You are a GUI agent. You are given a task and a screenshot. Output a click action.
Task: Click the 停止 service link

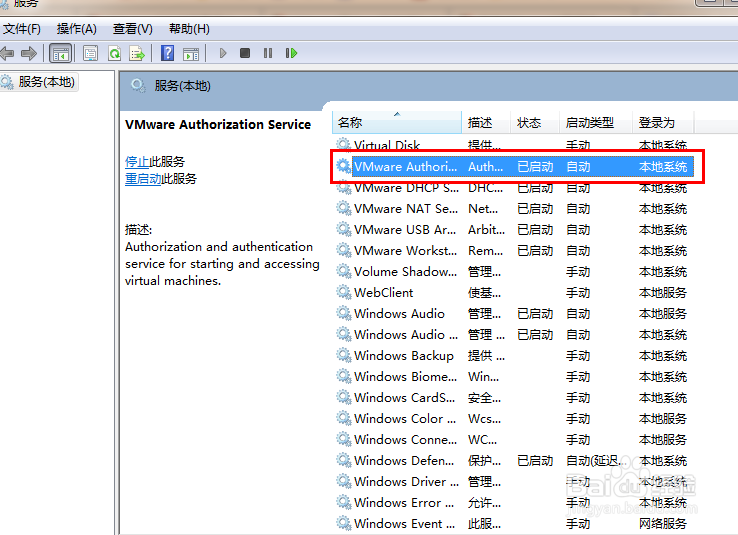pyautogui.click(x=137, y=162)
